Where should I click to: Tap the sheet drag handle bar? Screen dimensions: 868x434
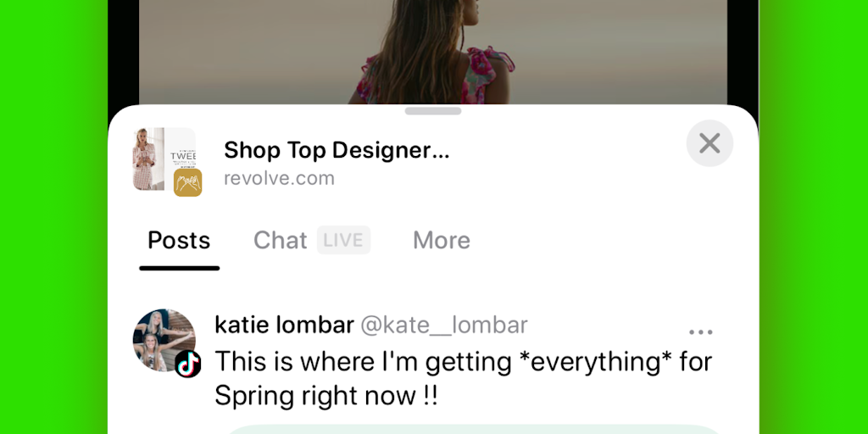point(433,111)
